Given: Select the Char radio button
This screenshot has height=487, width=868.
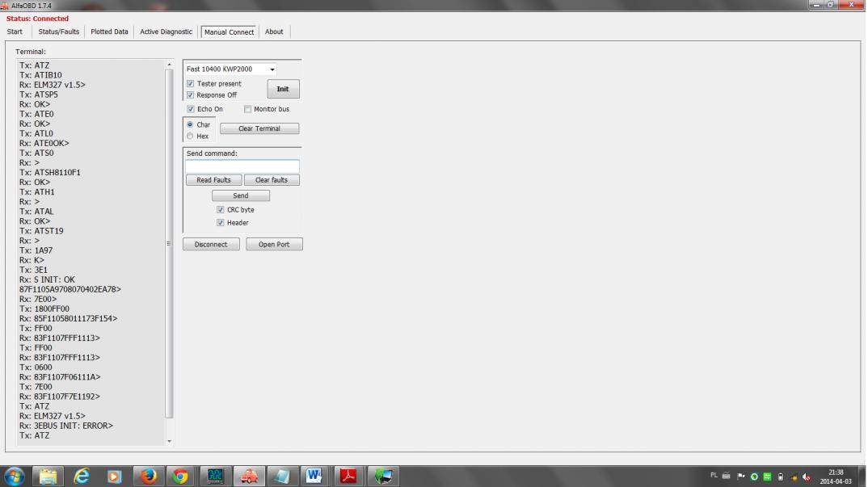Looking at the screenshot, I should point(191,124).
